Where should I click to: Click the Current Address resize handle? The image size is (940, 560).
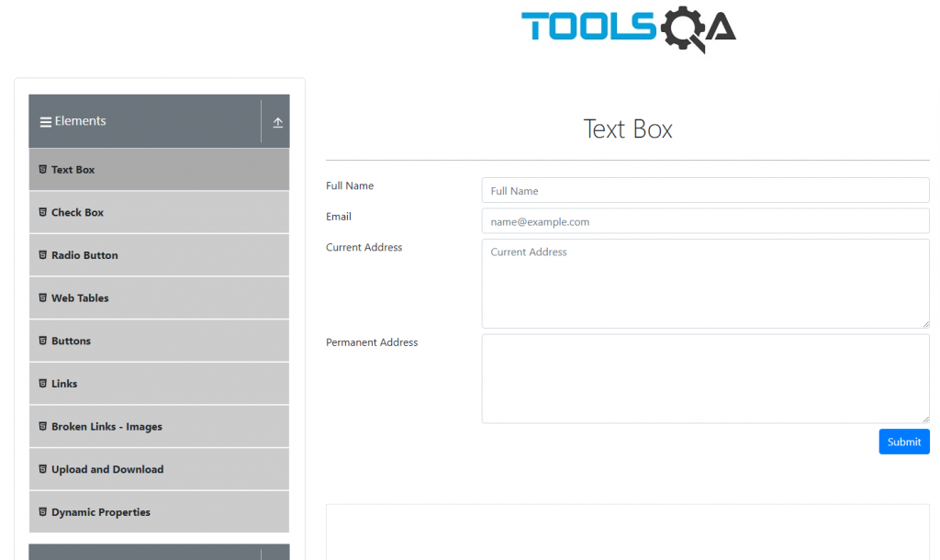(925, 324)
